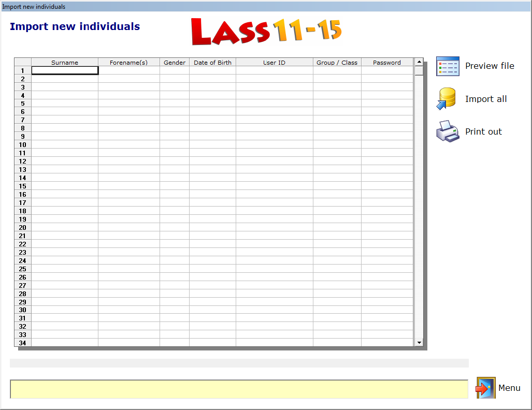Click the grid's top-left corner select-all cell
This screenshot has height=410, width=532.
tap(23, 62)
